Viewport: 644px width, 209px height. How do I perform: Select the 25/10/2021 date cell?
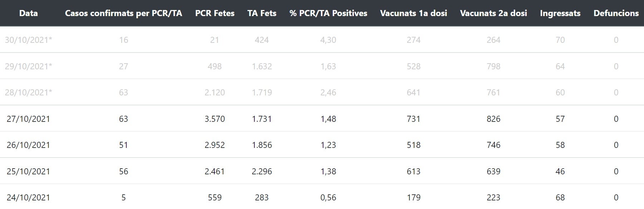pyautogui.click(x=28, y=171)
